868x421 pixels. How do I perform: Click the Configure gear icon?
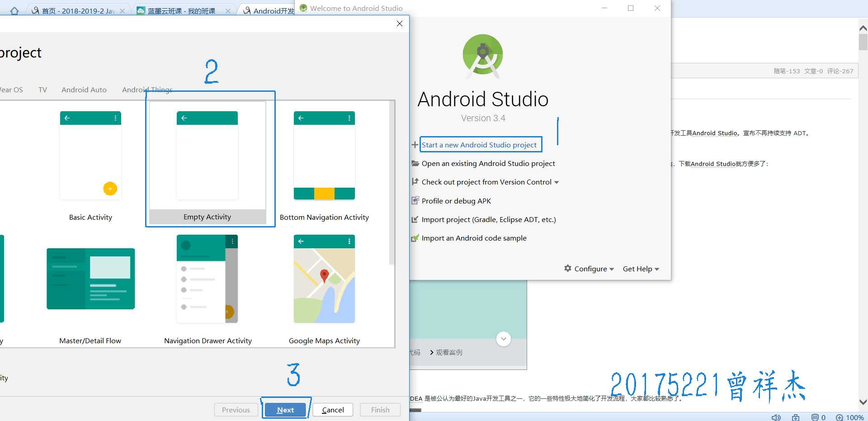click(568, 268)
